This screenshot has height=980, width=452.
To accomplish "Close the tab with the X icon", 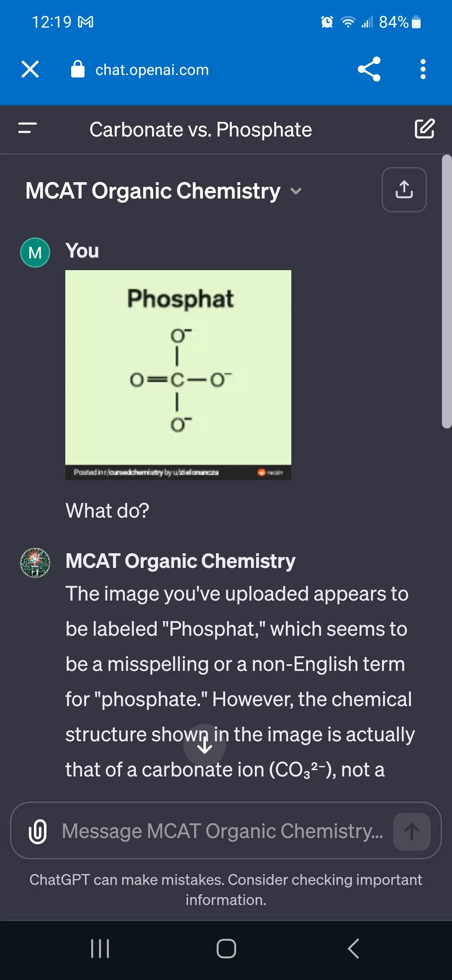I will (x=30, y=69).
